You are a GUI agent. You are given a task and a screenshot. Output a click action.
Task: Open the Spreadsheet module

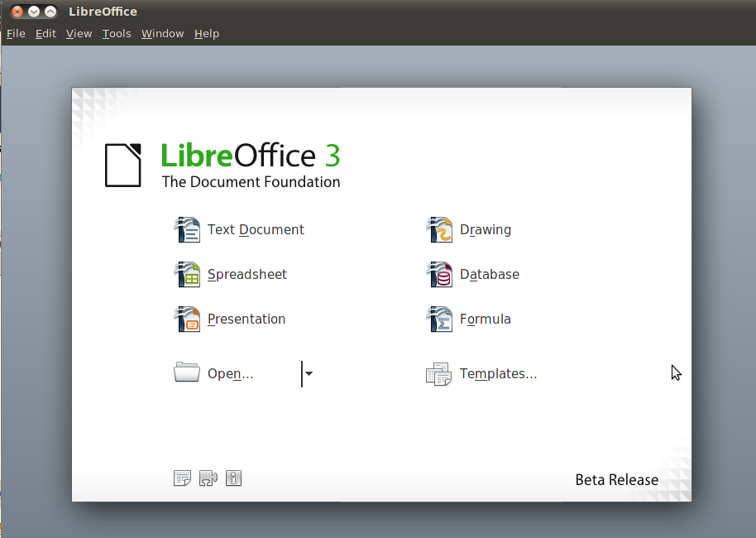tap(248, 274)
